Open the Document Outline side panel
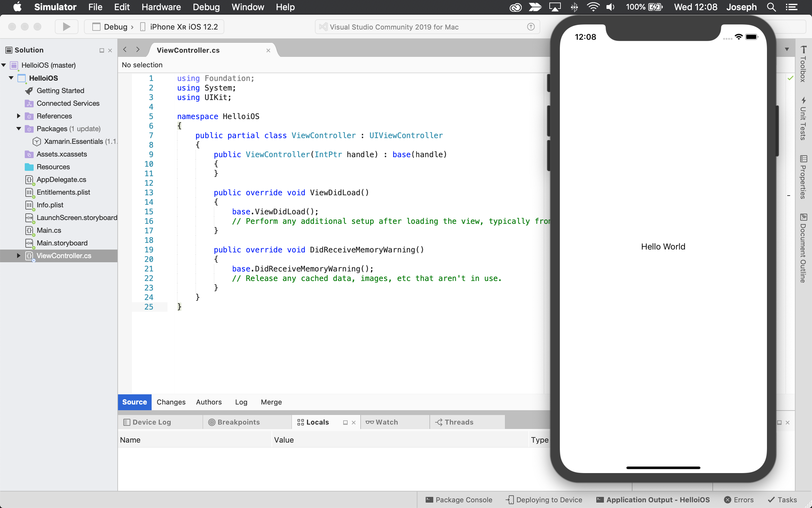Image resolution: width=812 pixels, height=508 pixels. point(803,248)
